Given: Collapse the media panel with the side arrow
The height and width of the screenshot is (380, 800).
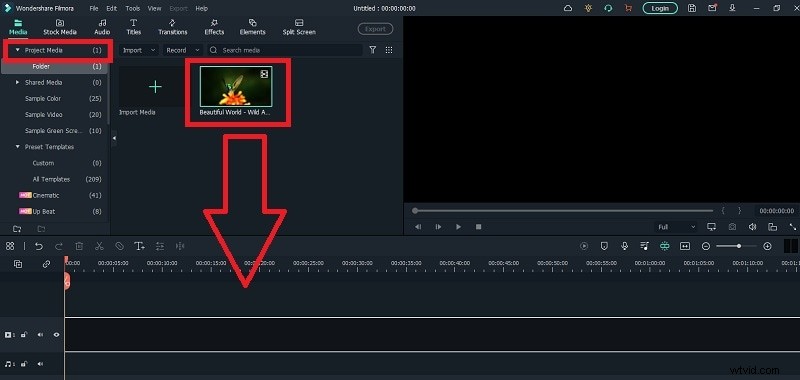Looking at the screenshot, I should [114, 138].
